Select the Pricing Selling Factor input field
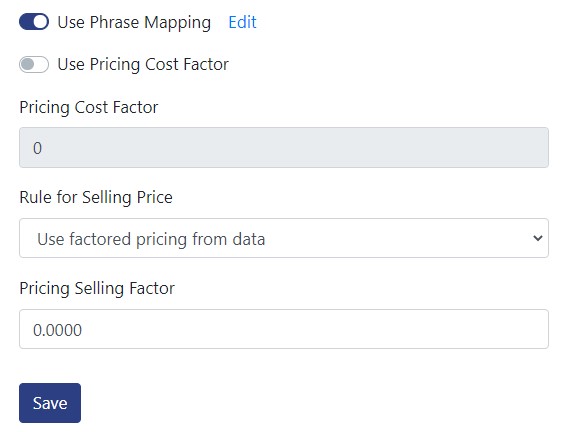Viewport: 582px width, 432px height. coord(284,329)
